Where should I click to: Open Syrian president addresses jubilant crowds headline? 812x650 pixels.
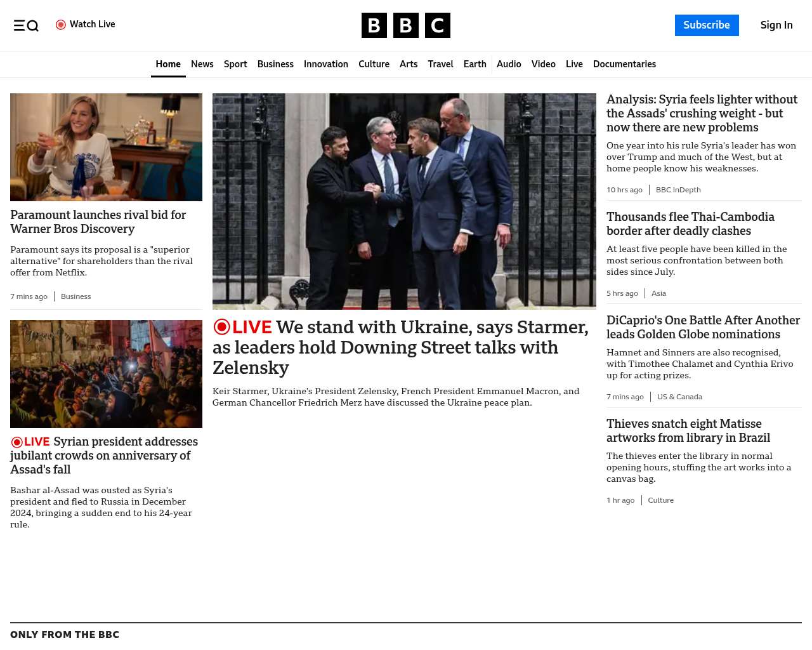[104, 456]
